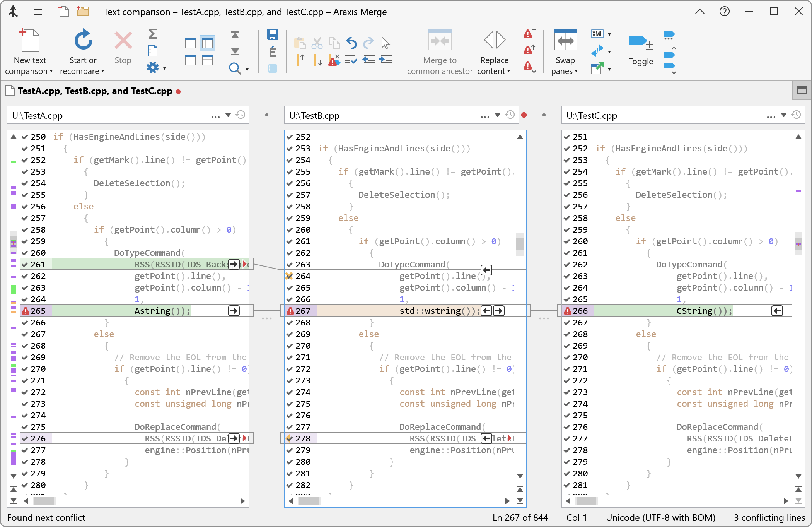
Task: Start a new text comparison
Action: (29, 50)
